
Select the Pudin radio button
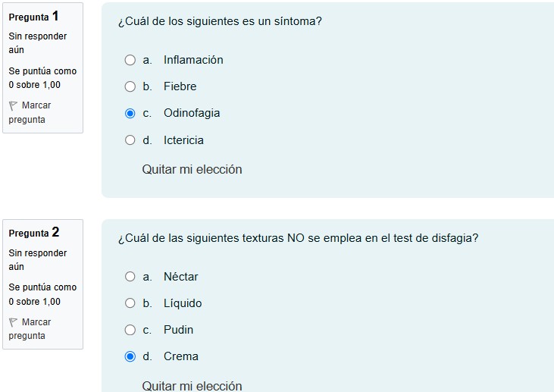pos(130,330)
